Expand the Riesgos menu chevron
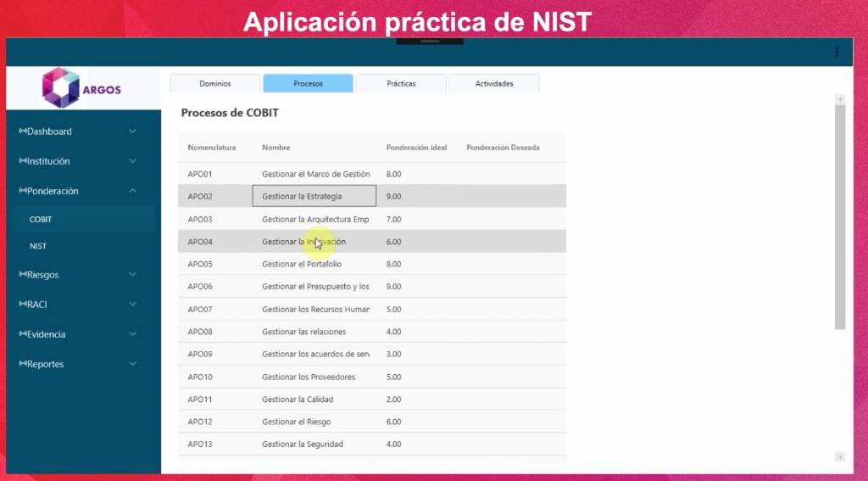The height and width of the screenshot is (481, 868). point(132,275)
